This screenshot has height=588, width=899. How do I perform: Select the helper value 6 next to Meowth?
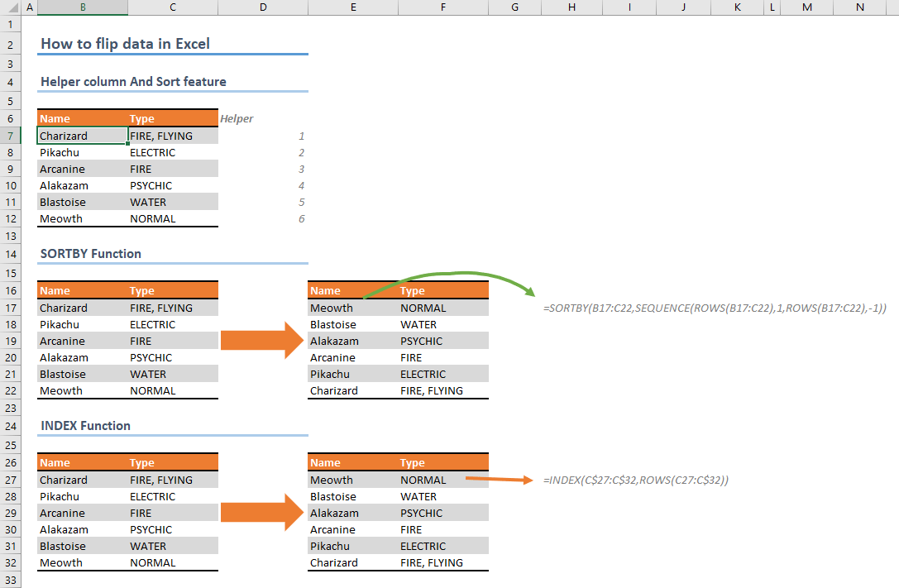coord(300,218)
